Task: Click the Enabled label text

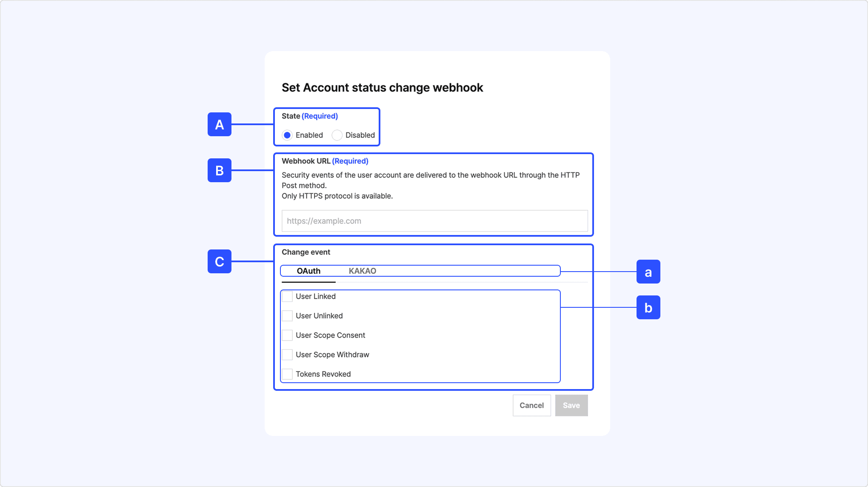Action: click(309, 135)
